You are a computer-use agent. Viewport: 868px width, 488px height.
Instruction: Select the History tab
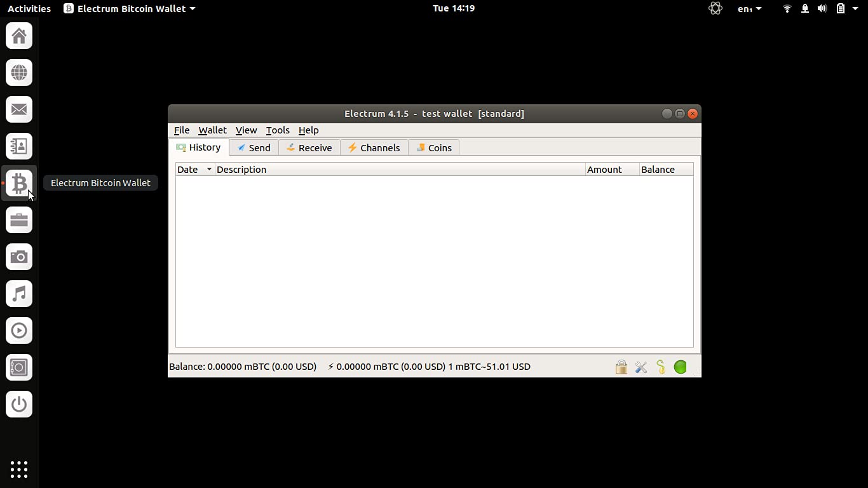[x=199, y=147]
